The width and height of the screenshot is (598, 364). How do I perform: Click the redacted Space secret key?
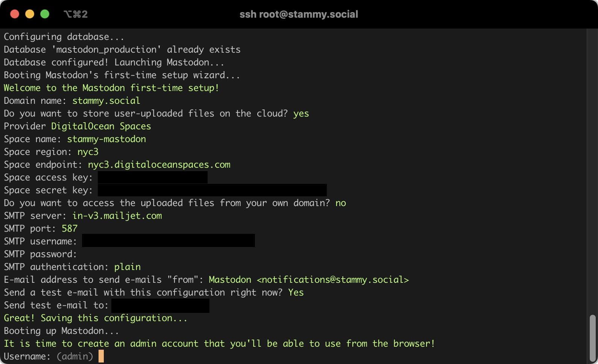[x=212, y=190]
